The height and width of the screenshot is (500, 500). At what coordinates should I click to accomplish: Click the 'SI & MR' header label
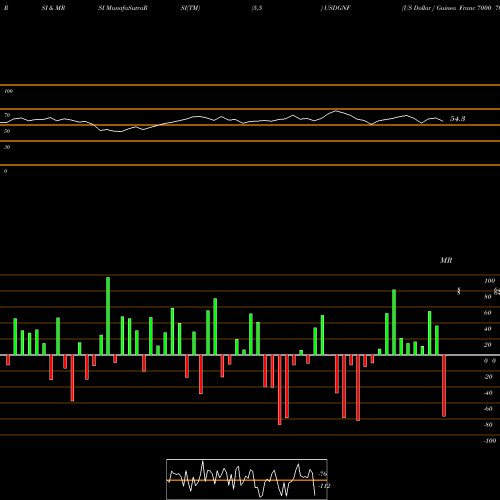click(x=53, y=8)
